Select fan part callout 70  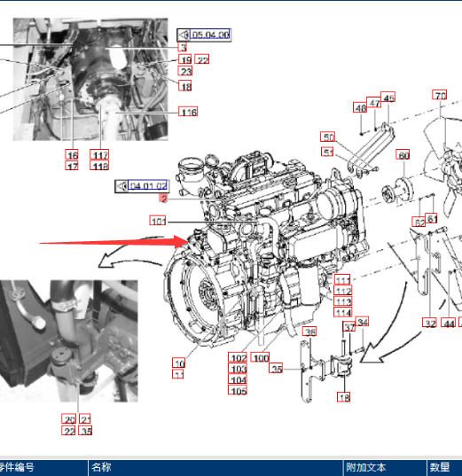coord(440,95)
